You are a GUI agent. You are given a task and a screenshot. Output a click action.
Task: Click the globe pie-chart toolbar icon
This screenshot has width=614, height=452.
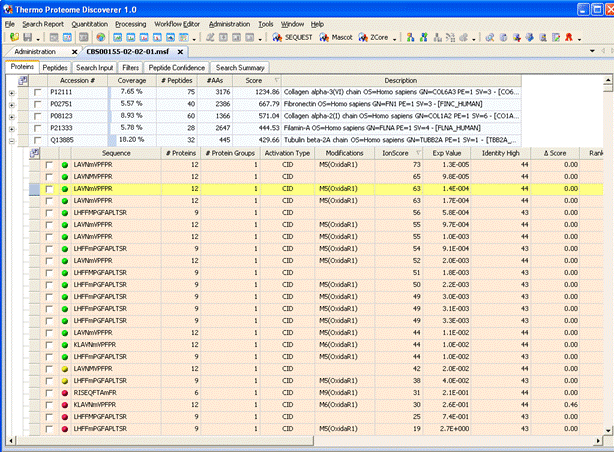[101, 38]
